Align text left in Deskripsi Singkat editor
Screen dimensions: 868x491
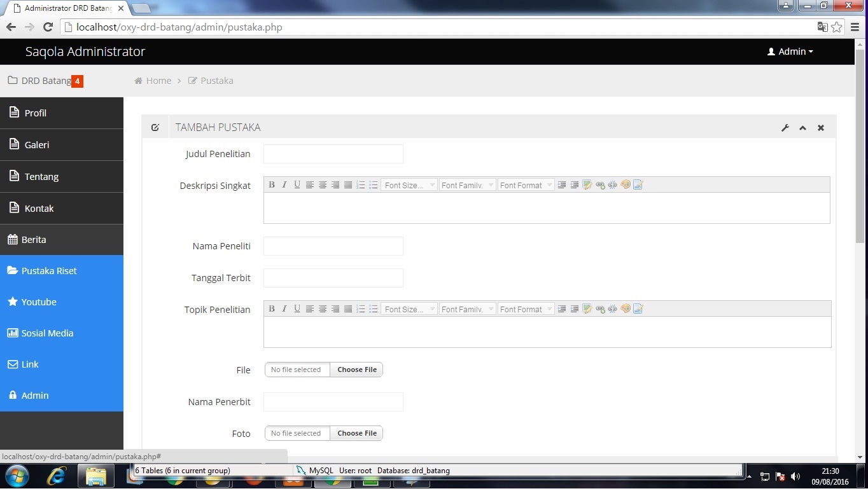click(310, 185)
